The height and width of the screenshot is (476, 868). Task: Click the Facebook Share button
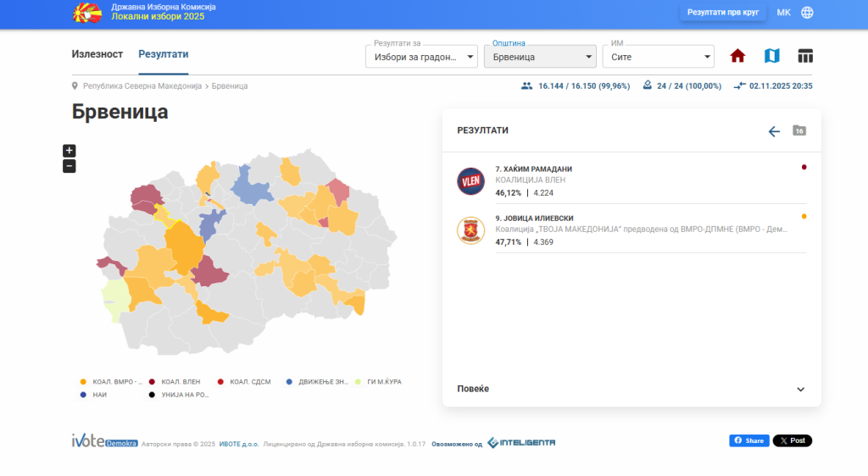[748, 441]
